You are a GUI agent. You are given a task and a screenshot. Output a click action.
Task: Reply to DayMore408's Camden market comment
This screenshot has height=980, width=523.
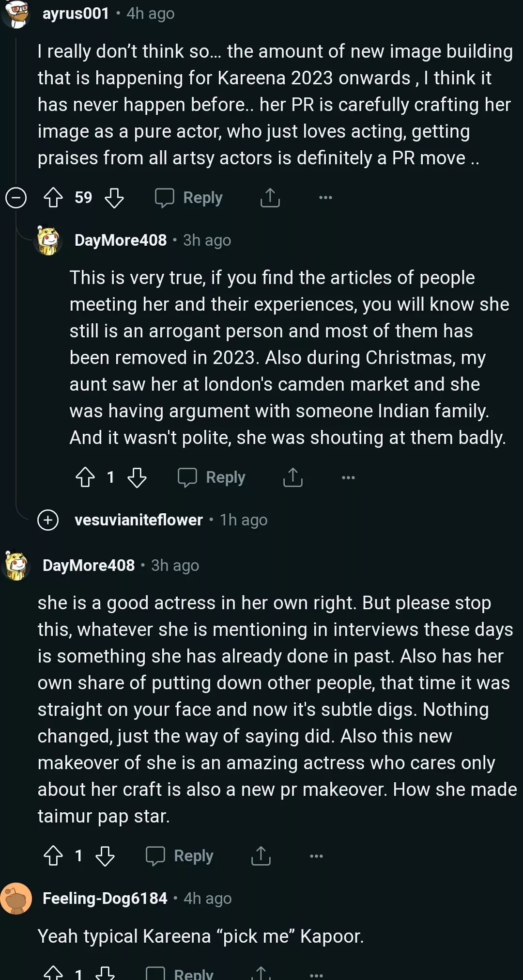point(212,477)
